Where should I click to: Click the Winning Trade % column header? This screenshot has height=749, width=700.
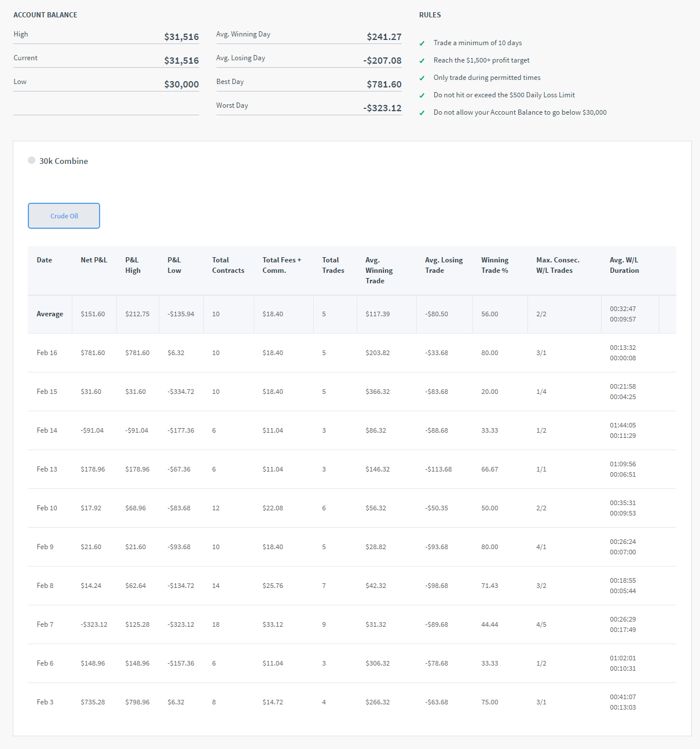(494, 265)
